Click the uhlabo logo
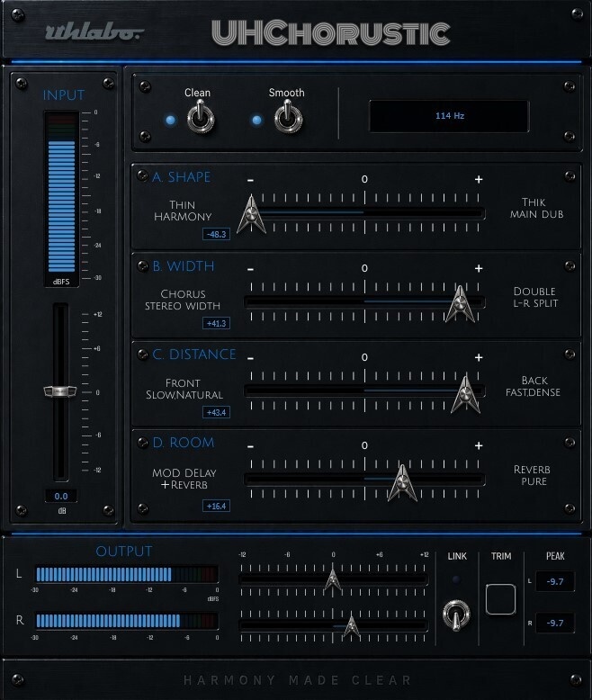592x700 pixels. click(x=94, y=31)
